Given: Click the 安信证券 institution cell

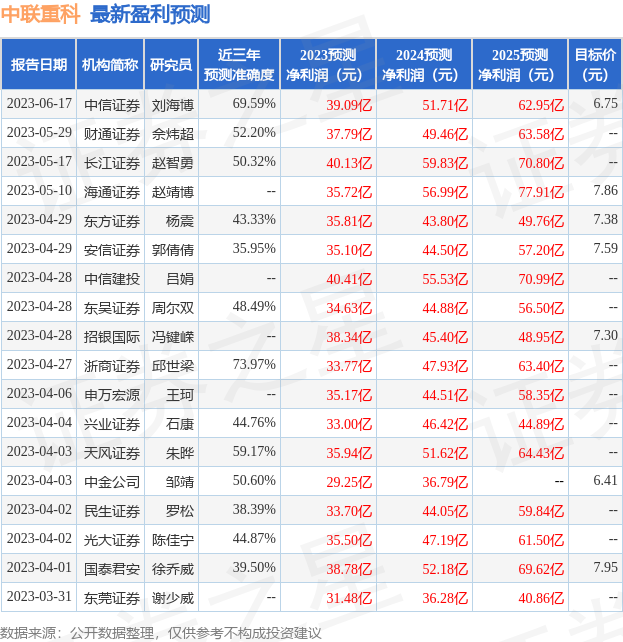Looking at the screenshot, I should (x=112, y=250).
